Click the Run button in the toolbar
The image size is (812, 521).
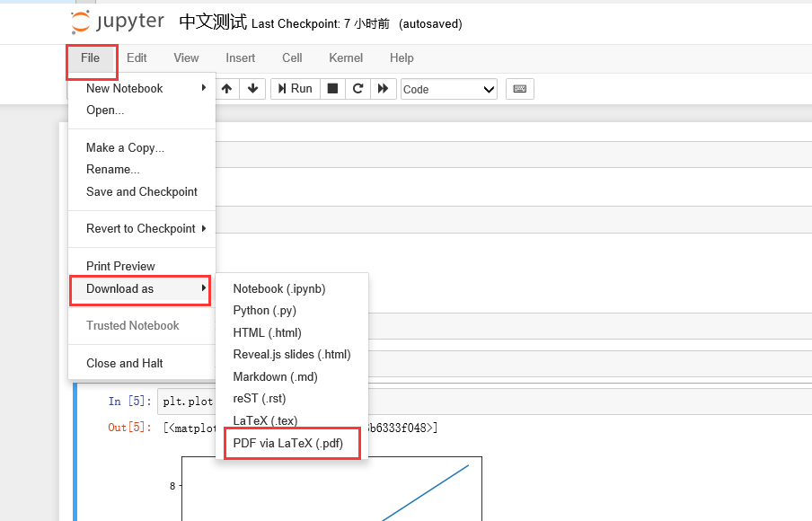click(x=295, y=88)
